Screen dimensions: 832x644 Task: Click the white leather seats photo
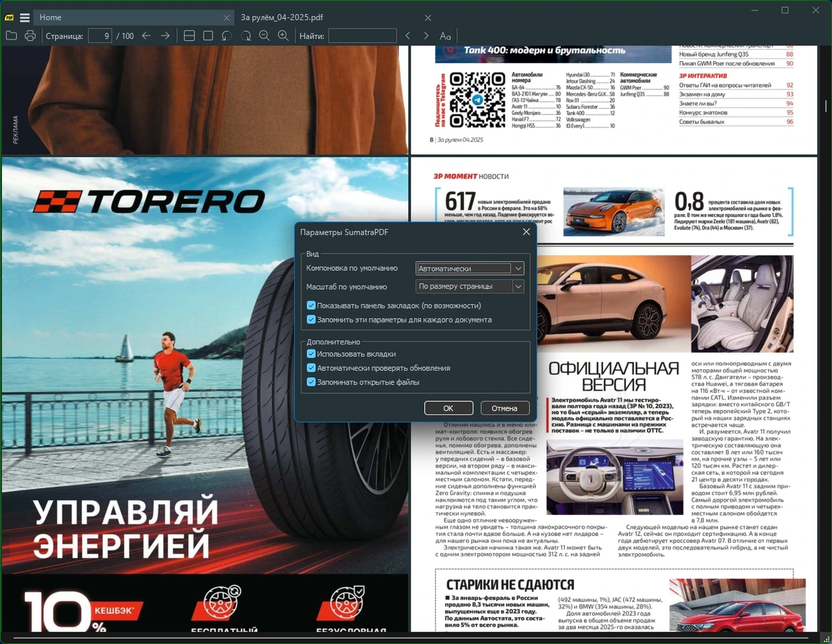pos(742,303)
